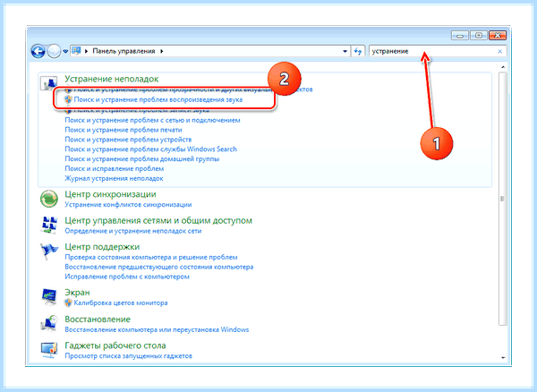Open Поиск и устранение проблем домашней группы

coord(141,158)
